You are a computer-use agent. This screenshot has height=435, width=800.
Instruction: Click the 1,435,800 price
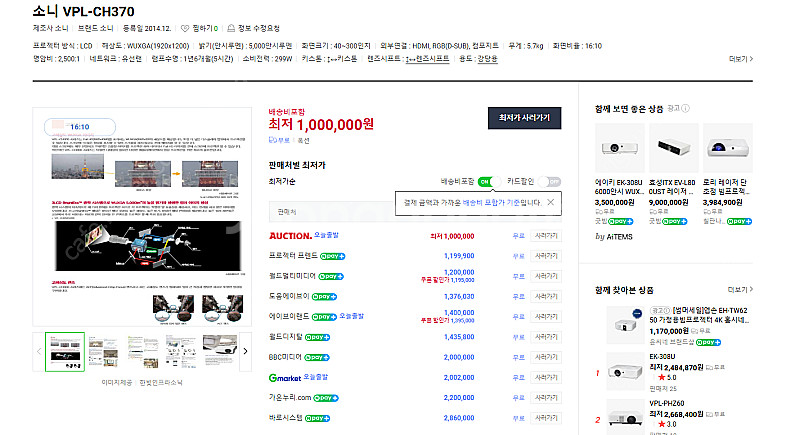(x=459, y=337)
